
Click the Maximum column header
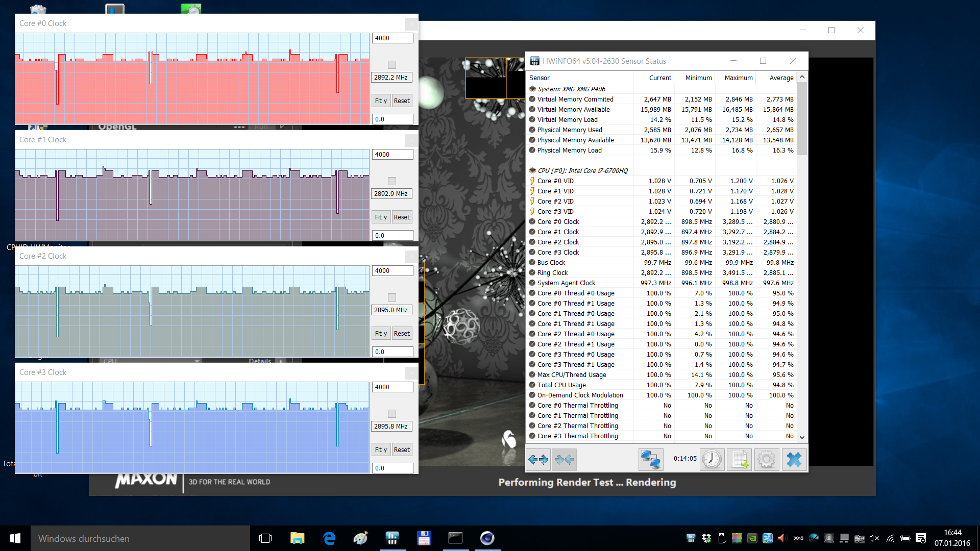click(x=738, y=78)
